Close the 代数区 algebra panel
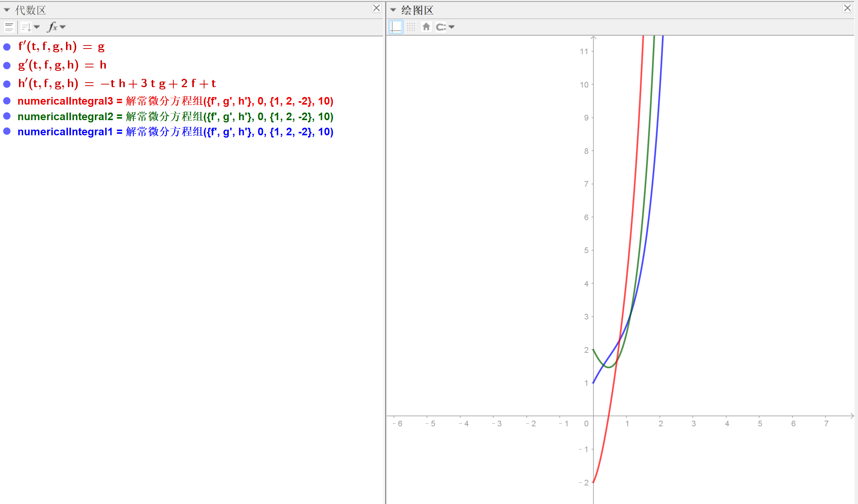This screenshot has width=858, height=504. (x=376, y=8)
